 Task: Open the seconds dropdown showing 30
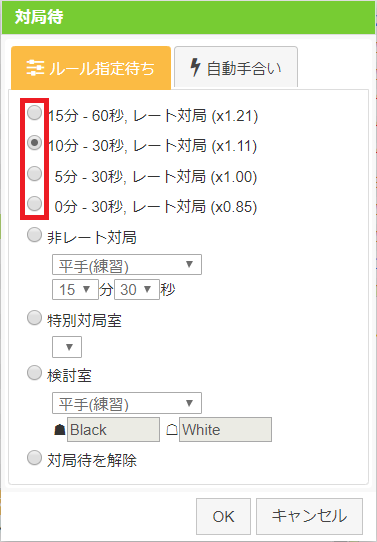tap(137, 289)
